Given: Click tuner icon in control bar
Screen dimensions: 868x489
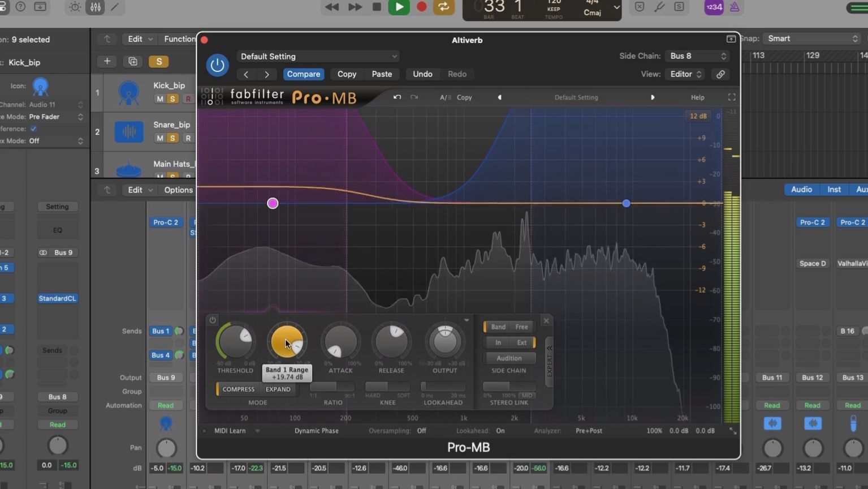Looking at the screenshot, I should (659, 7).
